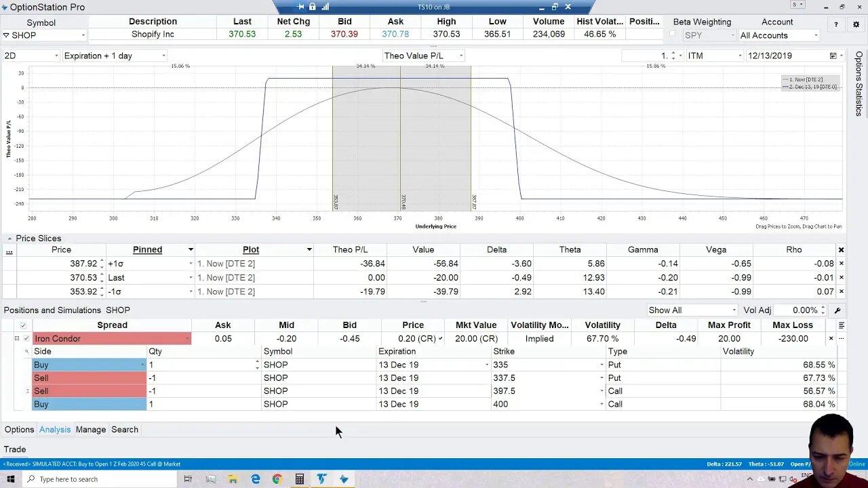Click the 397.5 strike cell
This screenshot has height=488, width=868.
pos(549,391)
